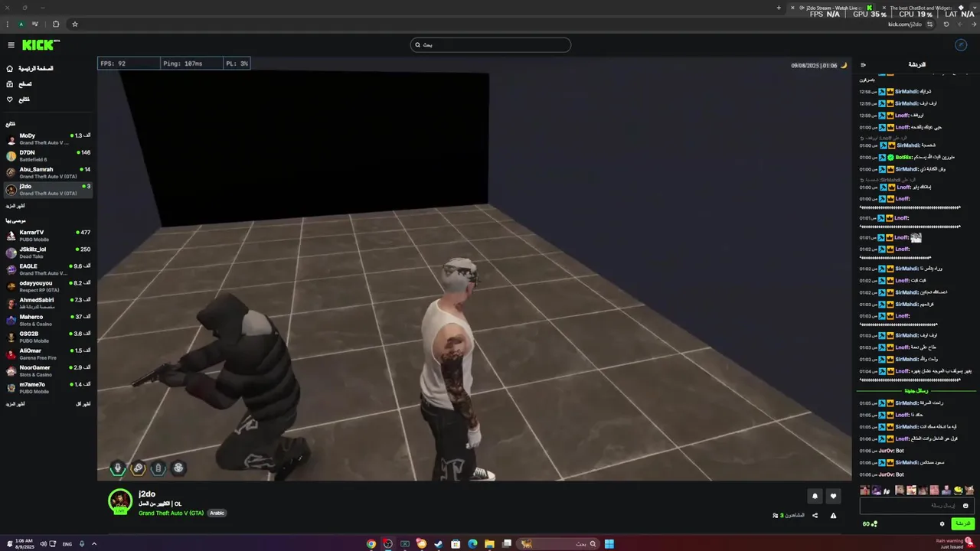Collapse the chat panel with the top arrow icon

click(863, 65)
